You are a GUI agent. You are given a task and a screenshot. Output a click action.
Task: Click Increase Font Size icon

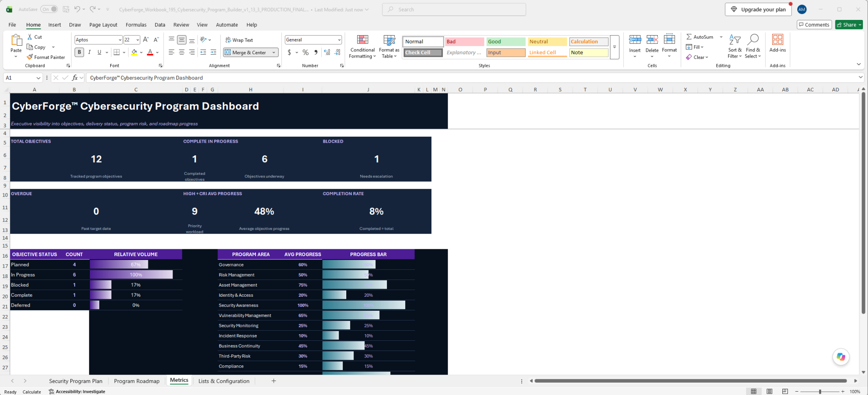(146, 39)
